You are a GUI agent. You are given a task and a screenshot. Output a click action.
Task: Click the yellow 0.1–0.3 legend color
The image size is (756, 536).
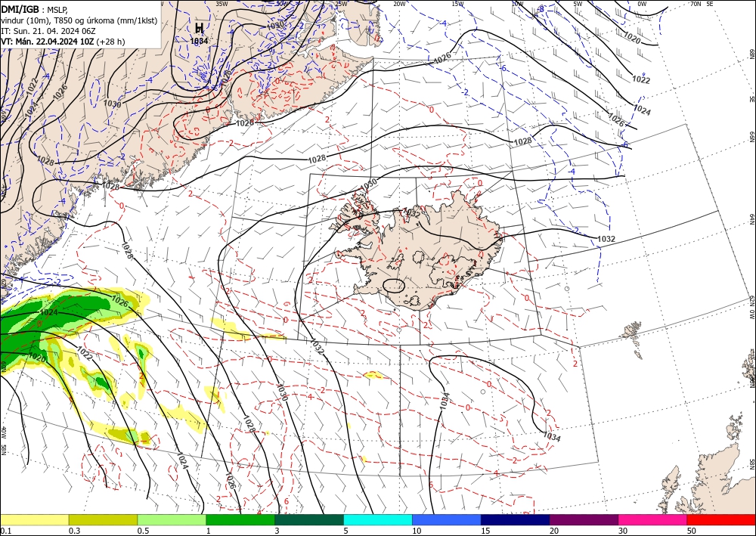click(34, 519)
